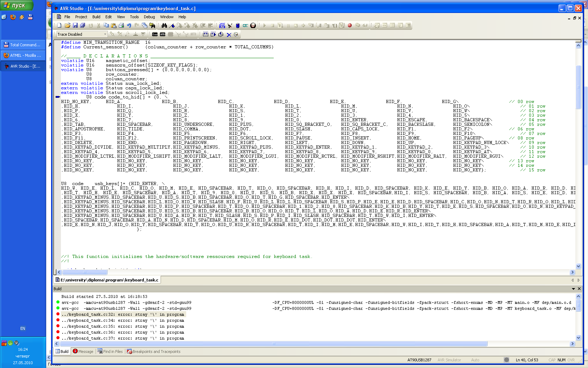Switch to the Message tab
Image resolution: width=588 pixels, height=368 pixels.
coord(83,352)
